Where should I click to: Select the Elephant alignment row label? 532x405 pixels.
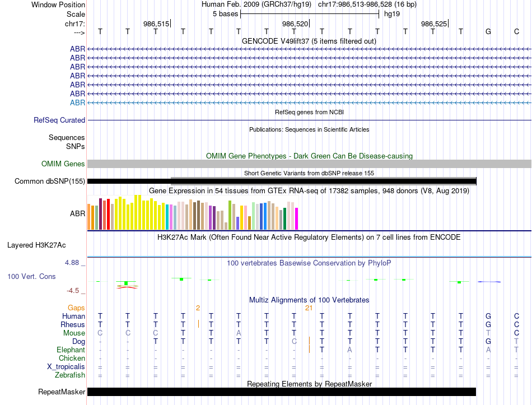point(71,350)
